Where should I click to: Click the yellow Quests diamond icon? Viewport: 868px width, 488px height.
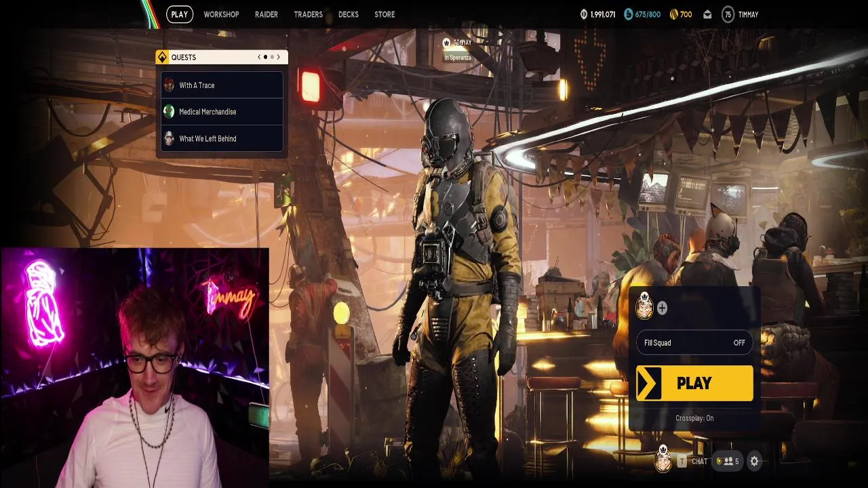point(162,58)
